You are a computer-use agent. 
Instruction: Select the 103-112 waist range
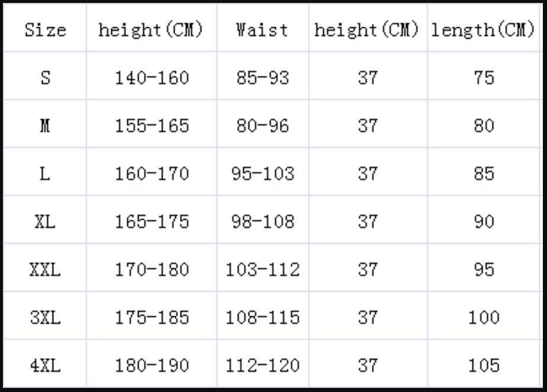[262, 269]
